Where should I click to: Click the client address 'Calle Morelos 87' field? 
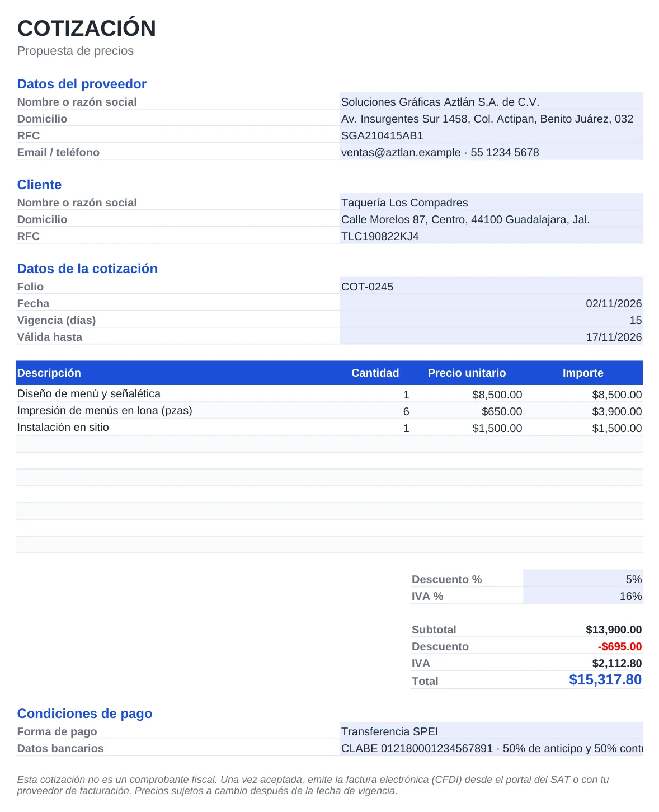coord(491,219)
